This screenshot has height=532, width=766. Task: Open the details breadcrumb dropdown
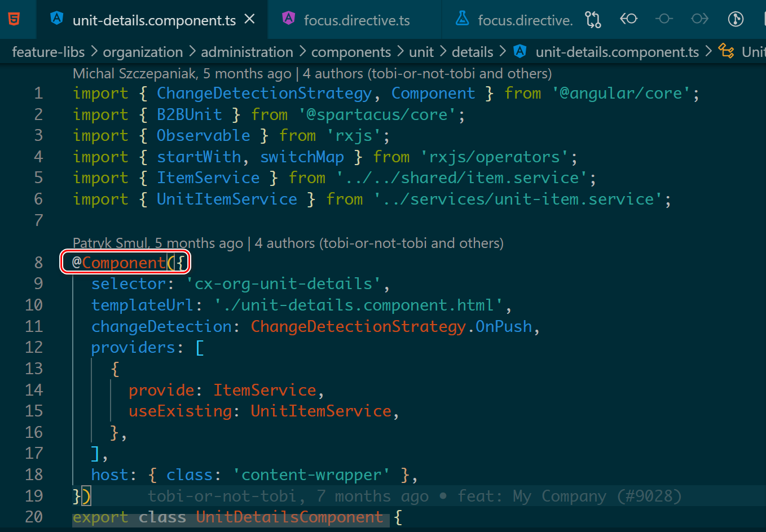[473, 52]
